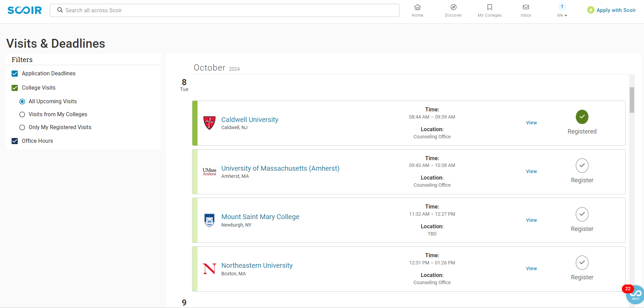Toggle College Visits filter checkbox
The width and height of the screenshot is (644, 308).
[x=15, y=88]
